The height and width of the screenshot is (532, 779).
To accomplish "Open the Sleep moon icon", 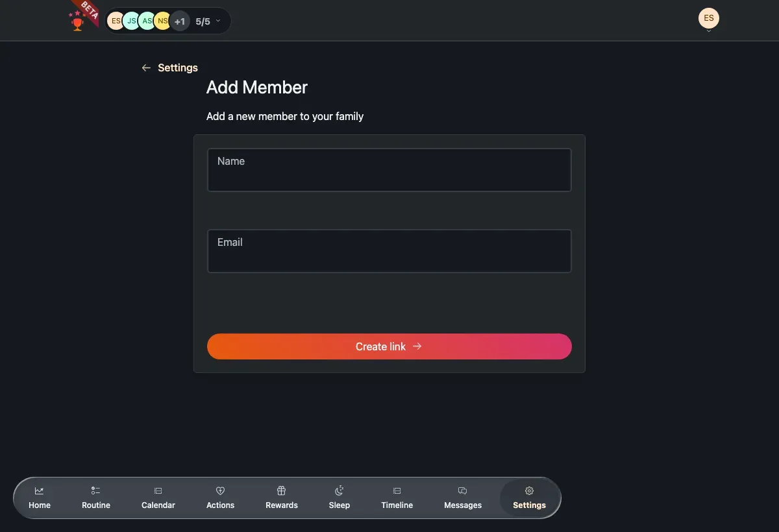I will point(339,491).
